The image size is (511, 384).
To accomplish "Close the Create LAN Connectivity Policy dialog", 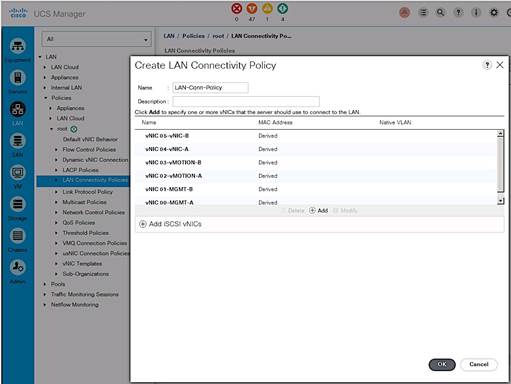I will [500, 65].
